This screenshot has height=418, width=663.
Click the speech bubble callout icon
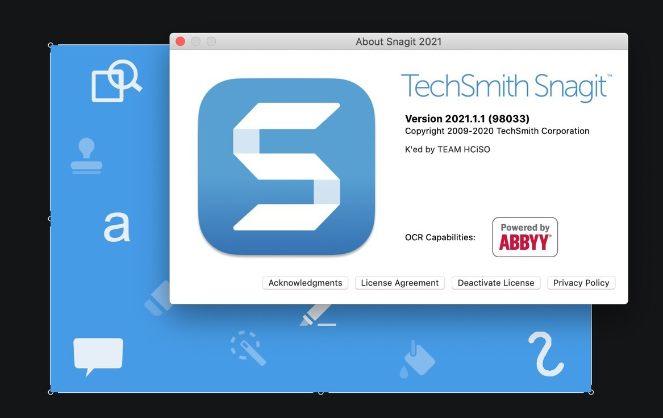[x=98, y=356]
